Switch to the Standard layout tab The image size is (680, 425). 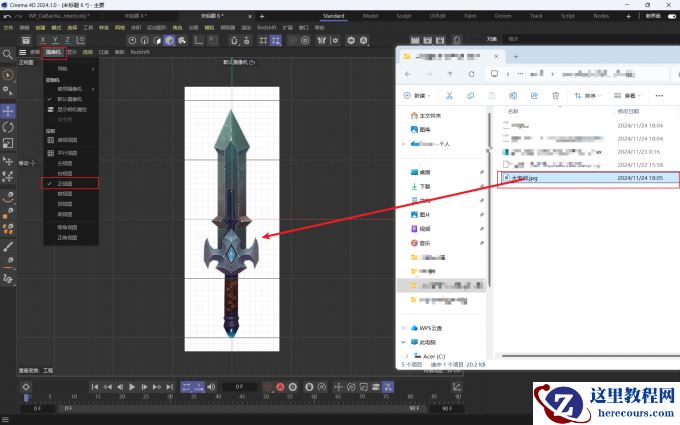333,16
